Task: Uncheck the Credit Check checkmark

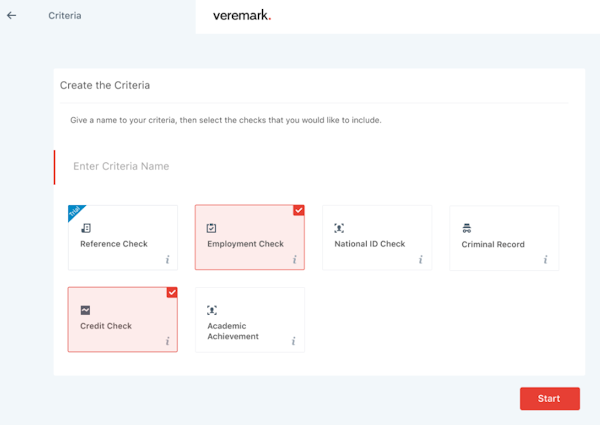Action: (171, 292)
